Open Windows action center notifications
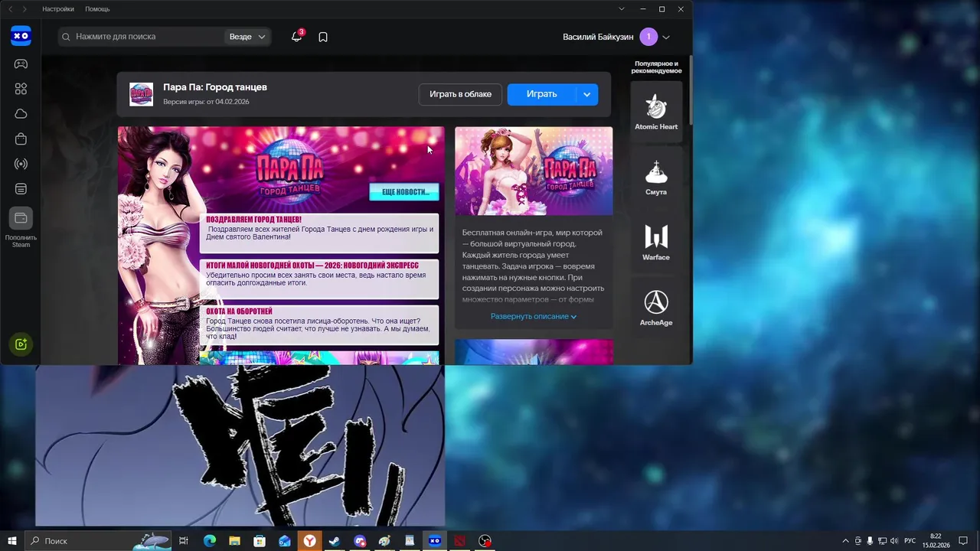 (x=963, y=540)
